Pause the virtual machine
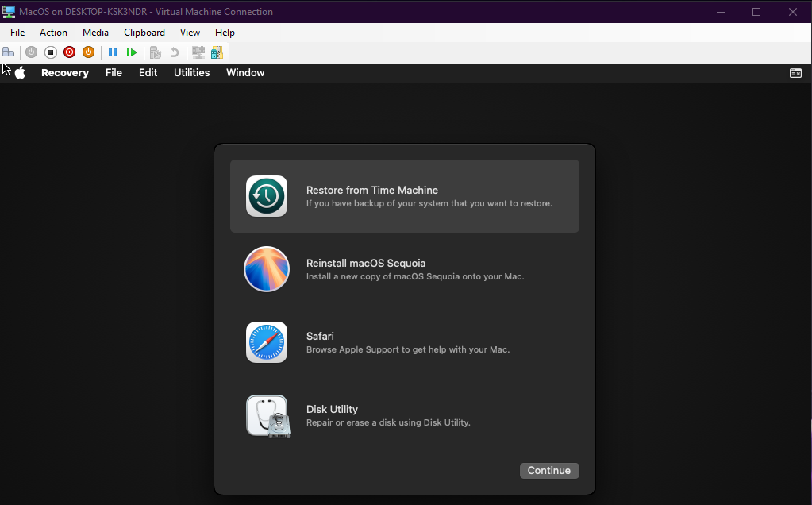The image size is (812, 505). tap(113, 52)
